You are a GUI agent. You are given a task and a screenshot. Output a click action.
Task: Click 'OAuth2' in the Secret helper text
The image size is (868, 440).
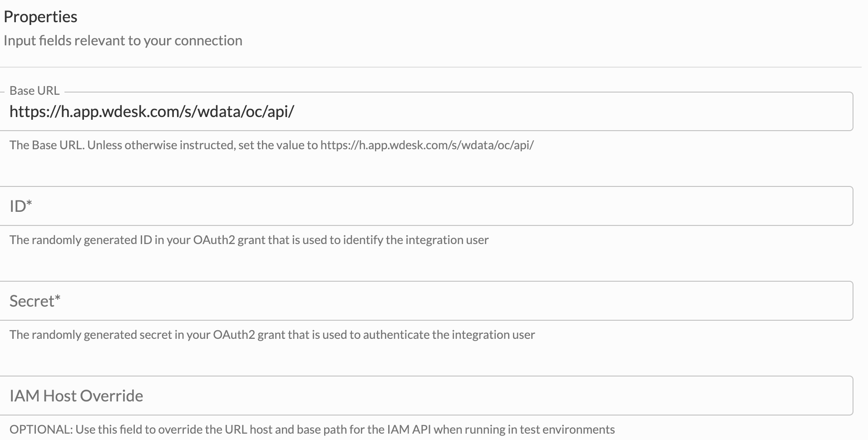pyautogui.click(x=234, y=335)
